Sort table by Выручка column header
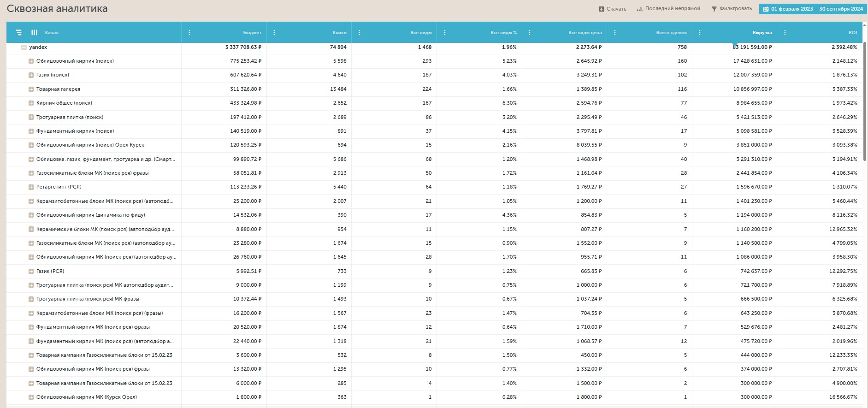 coord(762,33)
